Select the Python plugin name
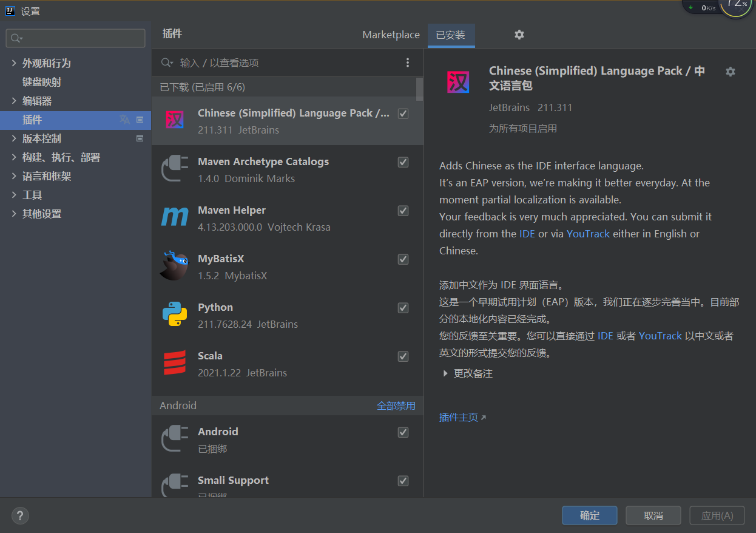The width and height of the screenshot is (756, 533). [x=215, y=307]
